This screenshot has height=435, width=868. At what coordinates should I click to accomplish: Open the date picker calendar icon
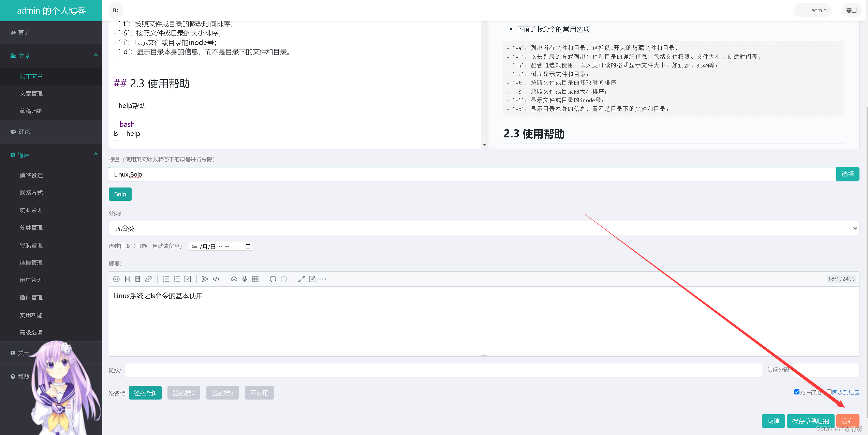(248, 246)
